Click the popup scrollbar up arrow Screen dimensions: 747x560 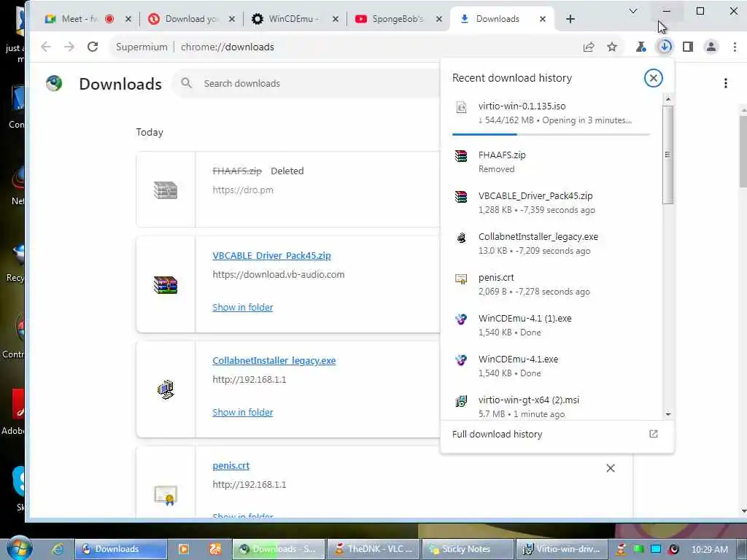click(668, 99)
